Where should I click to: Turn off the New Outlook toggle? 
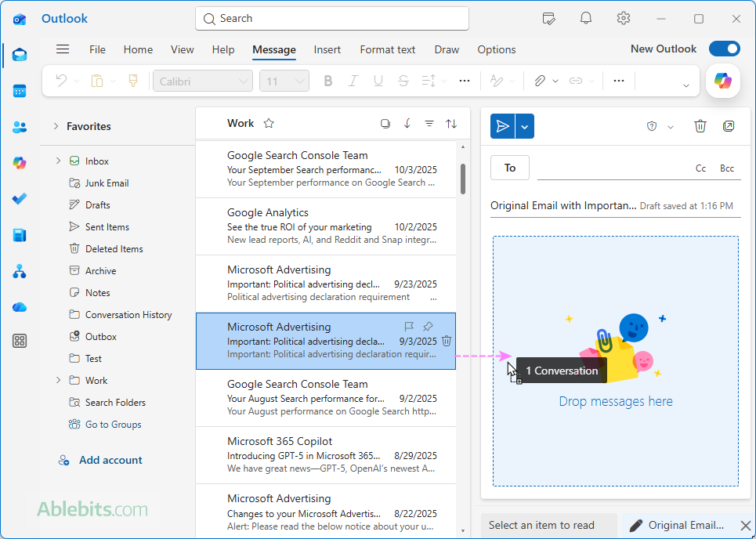[x=724, y=49]
